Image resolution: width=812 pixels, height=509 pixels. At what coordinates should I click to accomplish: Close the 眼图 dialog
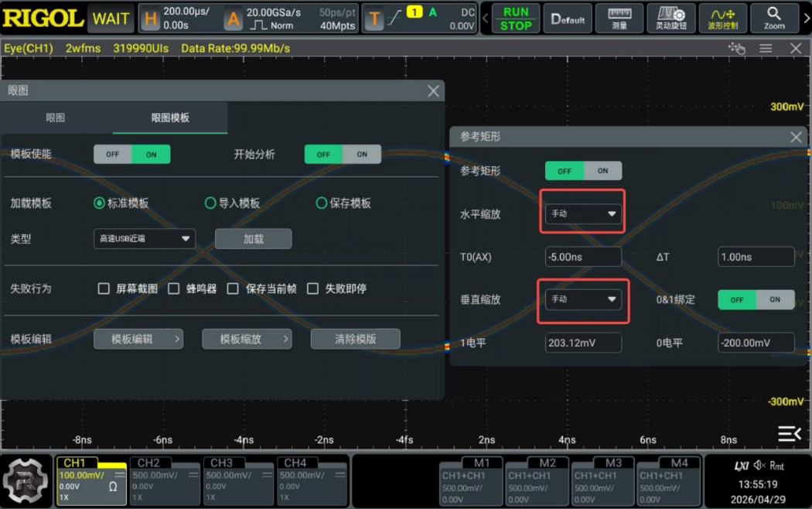pos(433,91)
